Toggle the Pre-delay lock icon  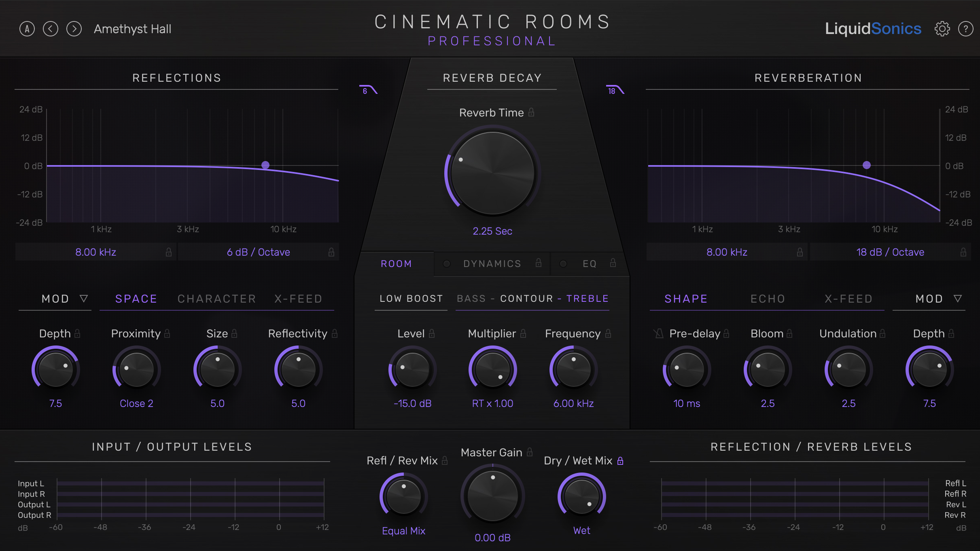pyautogui.click(x=726, y=333)
